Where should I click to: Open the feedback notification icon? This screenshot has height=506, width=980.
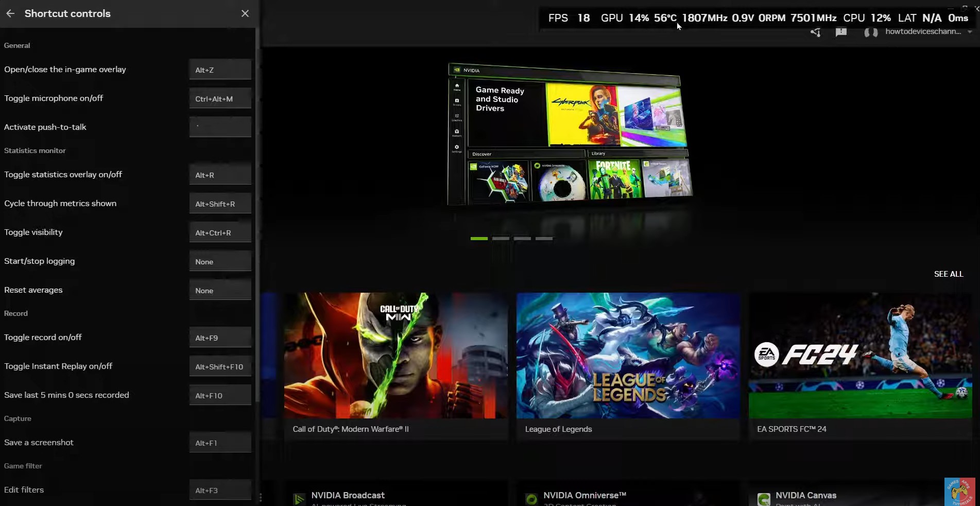841,32
